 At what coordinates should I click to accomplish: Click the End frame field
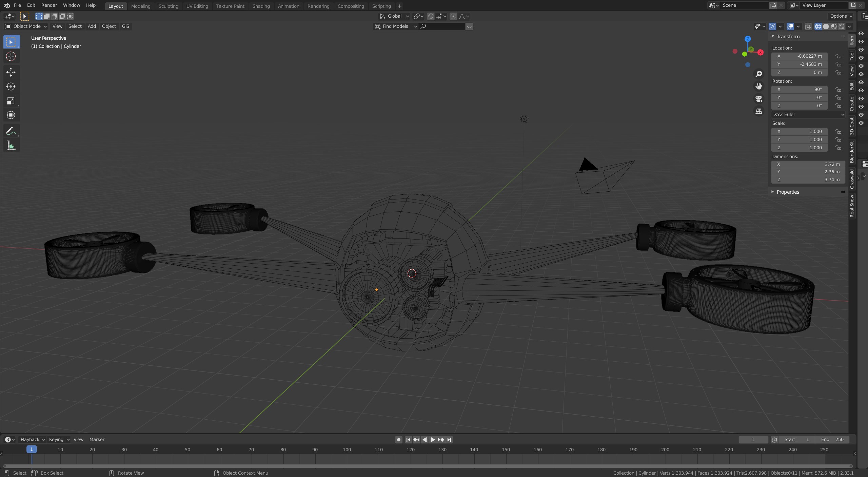(x=832, y=440)
